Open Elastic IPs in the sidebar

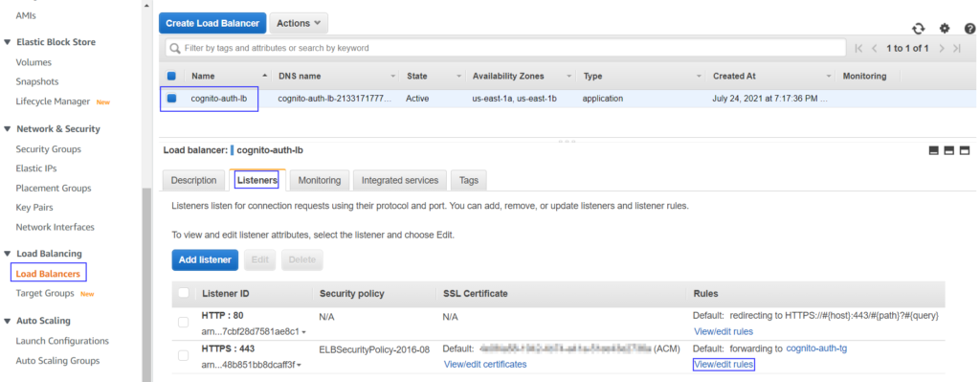(37, 169)
